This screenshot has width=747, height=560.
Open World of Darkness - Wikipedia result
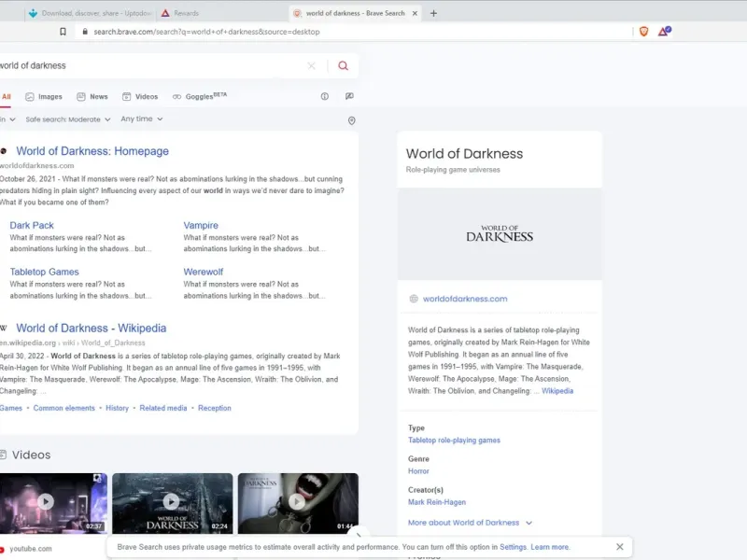coord(91,329)
